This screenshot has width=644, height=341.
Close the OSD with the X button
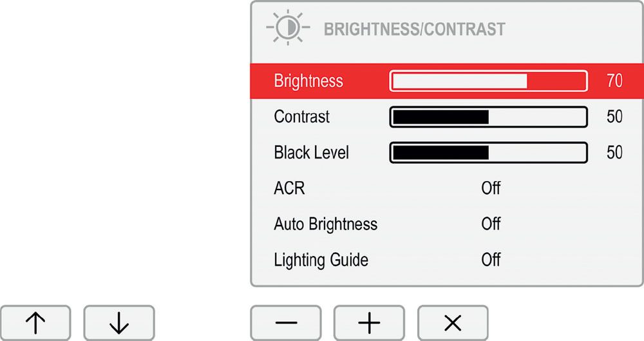[x=453, y=323]
